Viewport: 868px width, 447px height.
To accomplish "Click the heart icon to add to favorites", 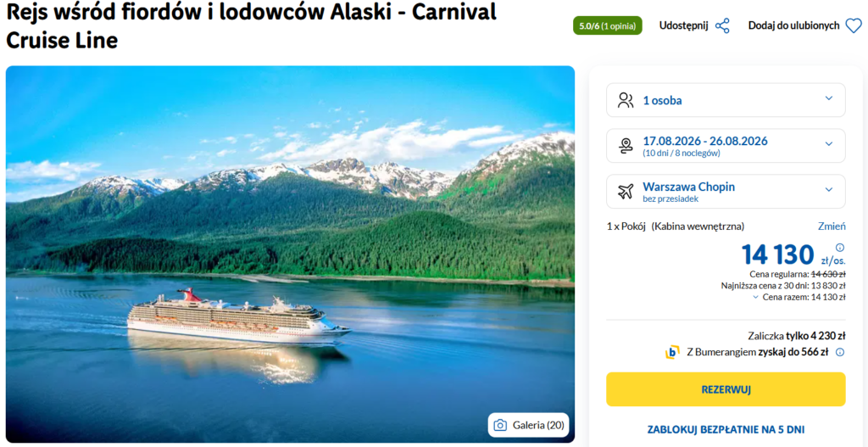I will tap(854, 25).
